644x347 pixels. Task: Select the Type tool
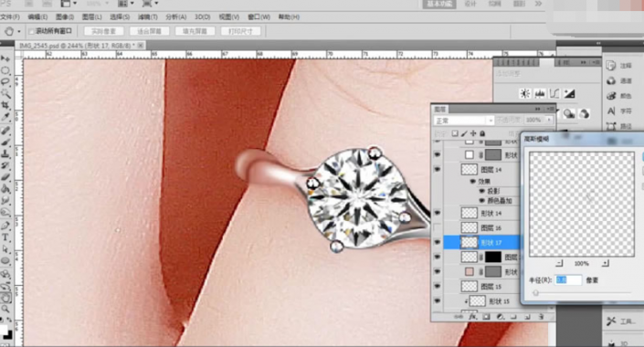(5, 237)
